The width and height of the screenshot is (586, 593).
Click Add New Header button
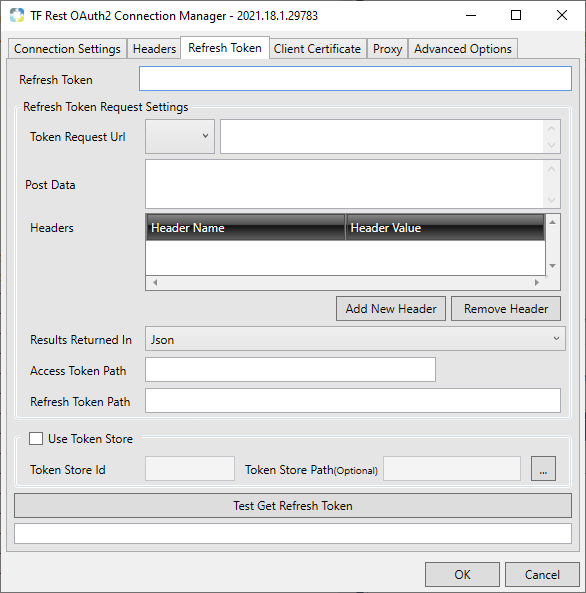[391, 309]
